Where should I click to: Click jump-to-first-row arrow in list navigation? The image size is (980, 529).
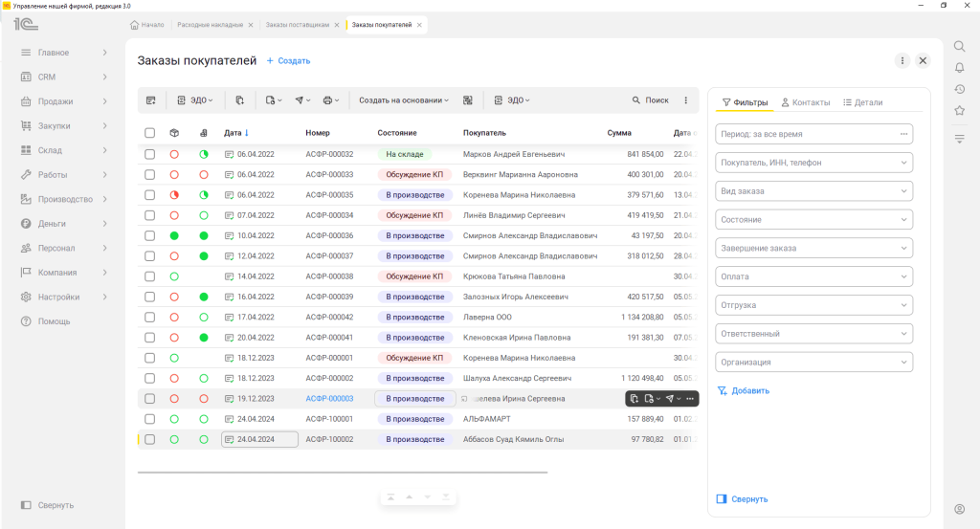390,497
